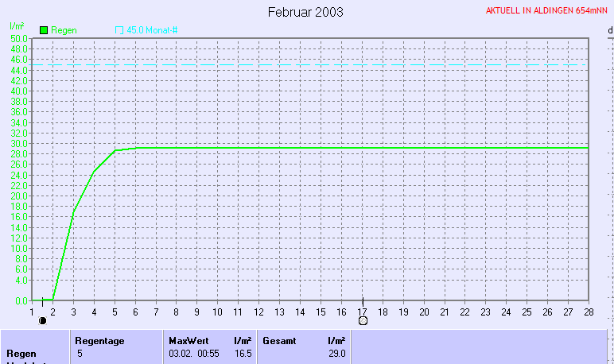
Task: Click the full moon icon under day 17
Action: click(x=363, y=320)
